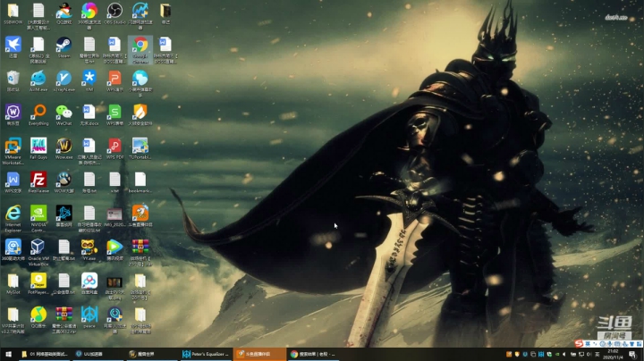Open the 迅雷 (Xunlei) blue bird icon
644x361 pixels.
pyautogui.click(x=13, y=47)
